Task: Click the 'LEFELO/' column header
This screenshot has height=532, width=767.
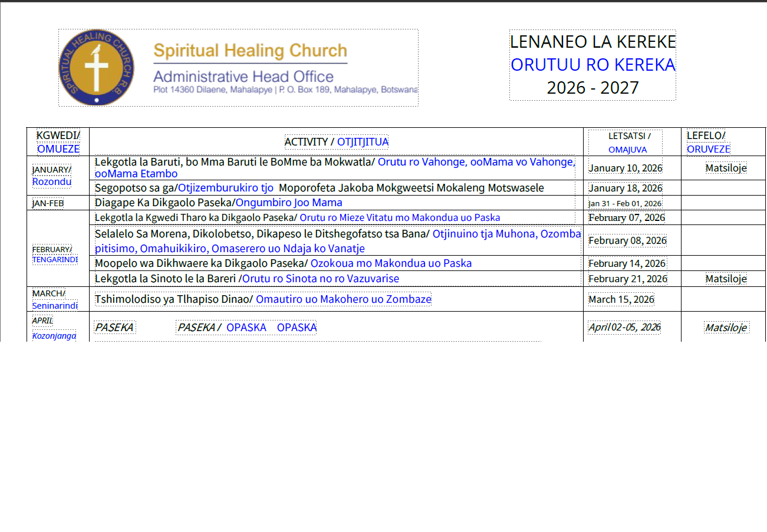Action: (706, 136)
